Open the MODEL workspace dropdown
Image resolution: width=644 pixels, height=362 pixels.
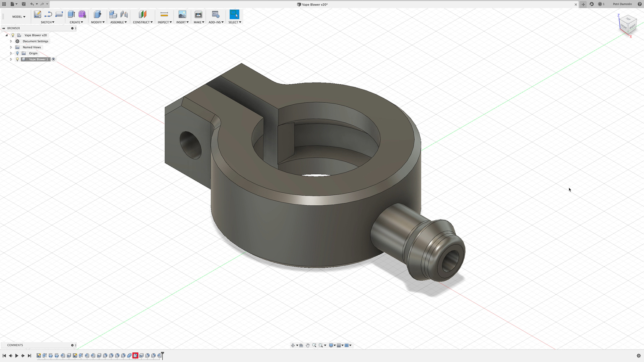click(x=18, y=17)
